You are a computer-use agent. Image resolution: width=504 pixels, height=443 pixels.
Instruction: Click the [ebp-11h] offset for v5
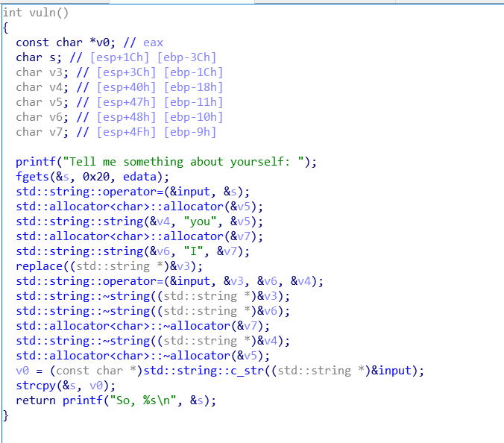(194, 103)
